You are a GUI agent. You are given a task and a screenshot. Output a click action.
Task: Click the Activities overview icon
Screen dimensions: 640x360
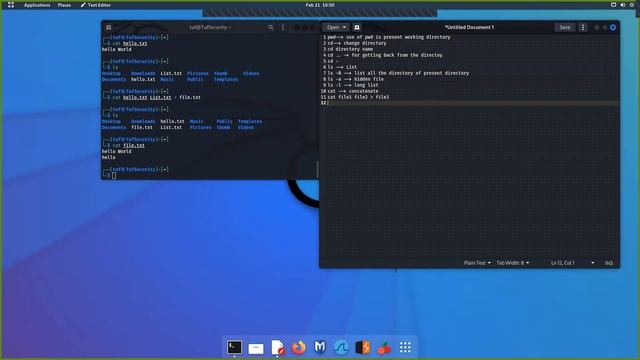(x=11, y=5)
